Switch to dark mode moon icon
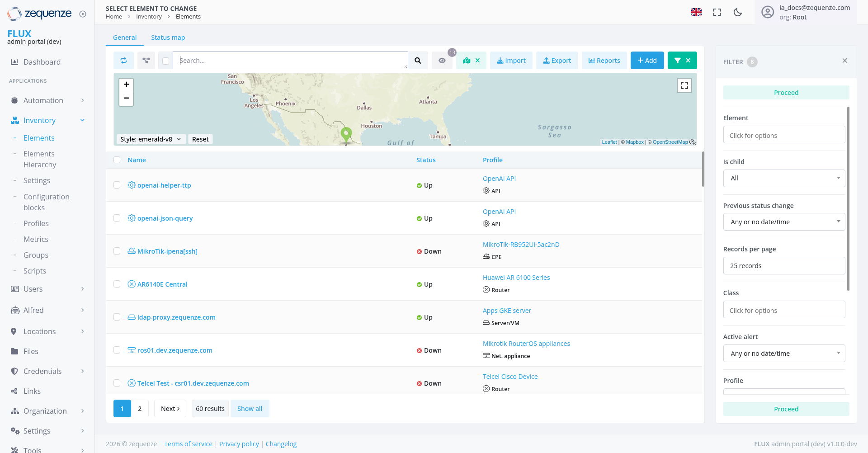 738,12
